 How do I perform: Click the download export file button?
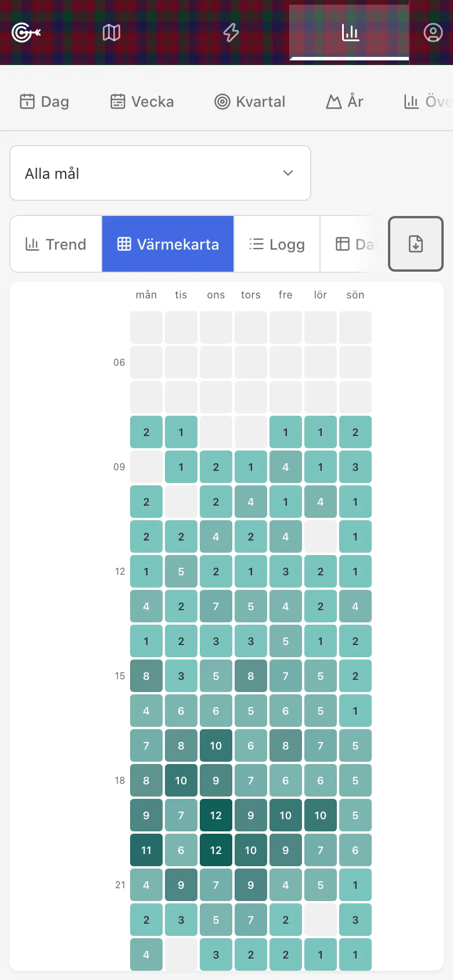[x=416, y=244]
